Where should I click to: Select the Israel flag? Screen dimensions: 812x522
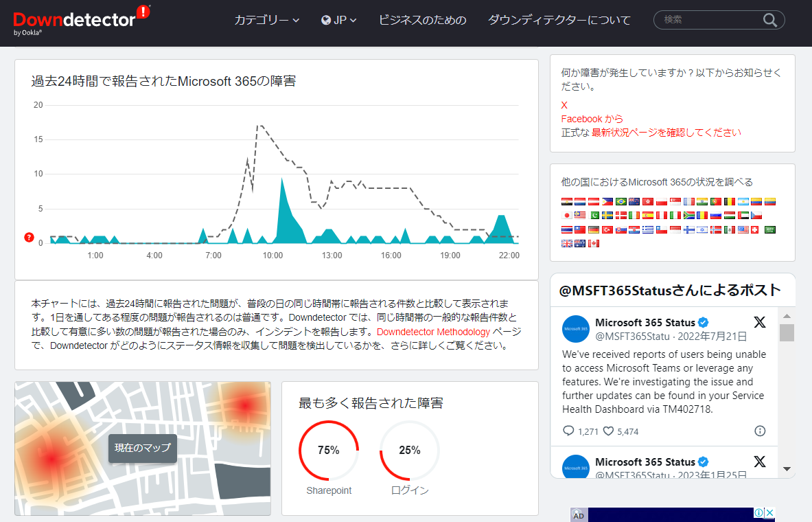pos(702,229)
